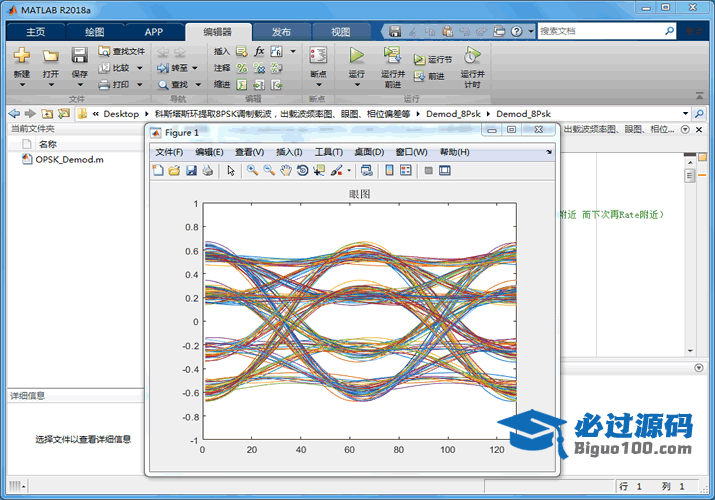Viewport: 715px width, 500px height.
Task: Click the insert fx function icon
Action: 259,51
